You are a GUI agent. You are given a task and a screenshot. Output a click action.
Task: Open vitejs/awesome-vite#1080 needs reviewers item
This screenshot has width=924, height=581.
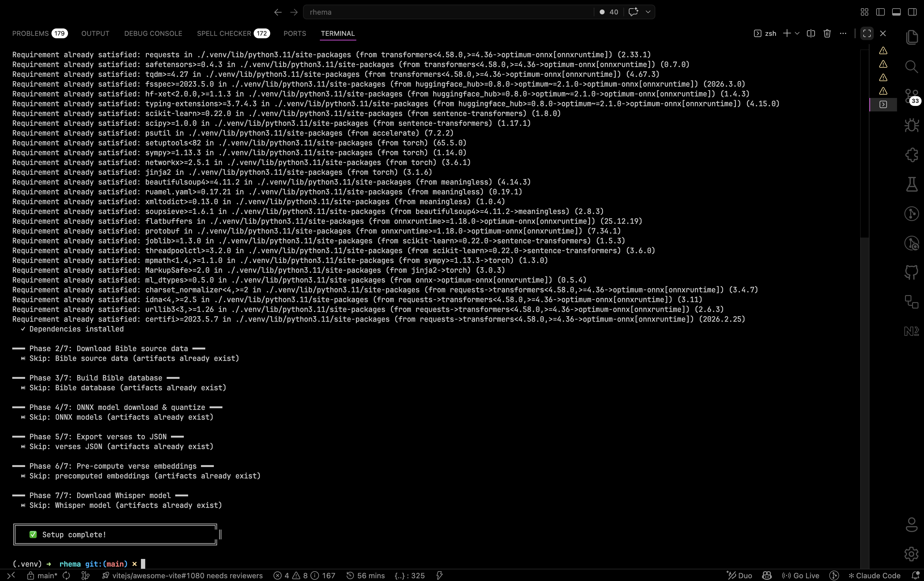coord(182,575)
